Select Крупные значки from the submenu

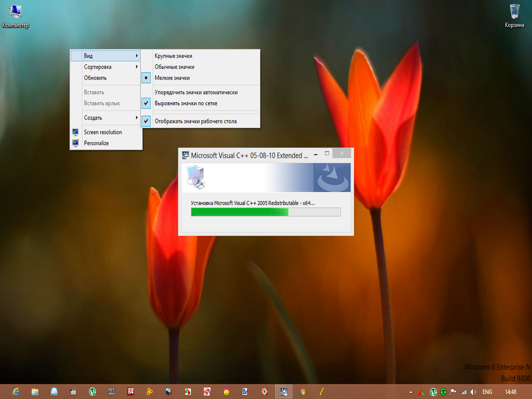point(174,56)
